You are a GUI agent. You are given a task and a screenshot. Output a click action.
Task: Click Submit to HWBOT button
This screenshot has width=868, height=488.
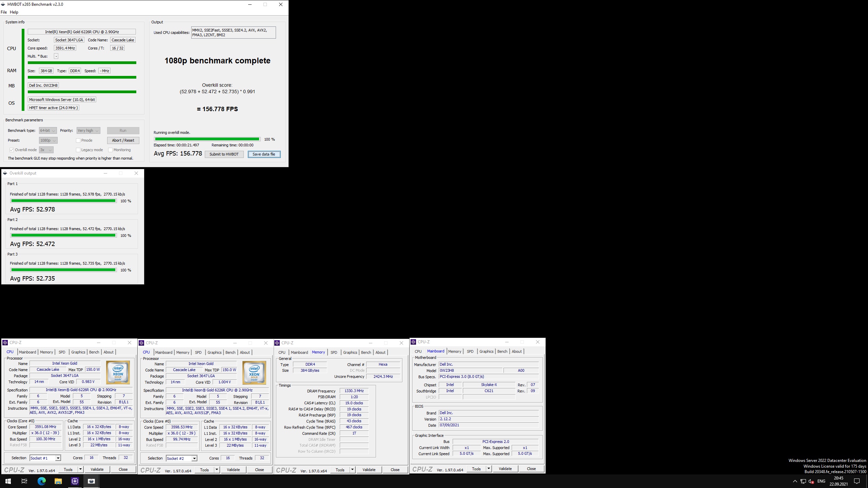[224, 154]
